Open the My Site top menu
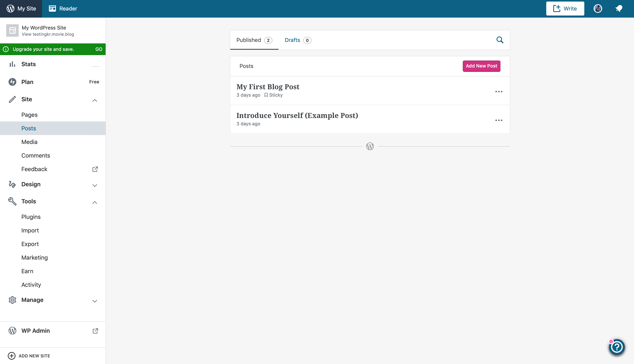The width and height of the screenshot is (634, 364). [x=21, y=9]
